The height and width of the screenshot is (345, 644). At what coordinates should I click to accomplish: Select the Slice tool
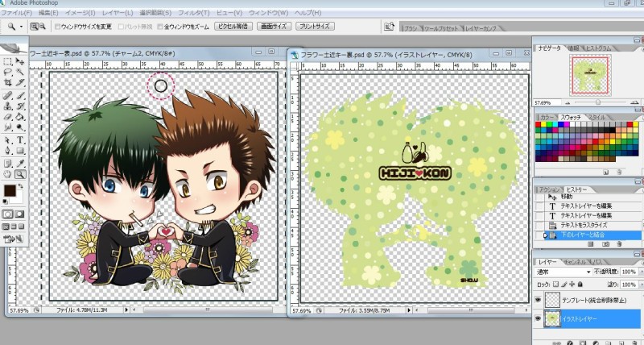pos(20,82)
